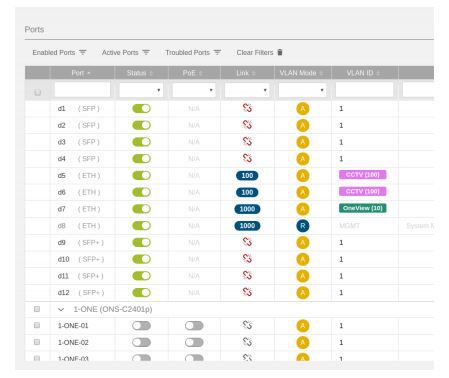Click the Clear Filters button
Image resolution: width=449 pixels, height=378 pixels.
pos(260,52)
